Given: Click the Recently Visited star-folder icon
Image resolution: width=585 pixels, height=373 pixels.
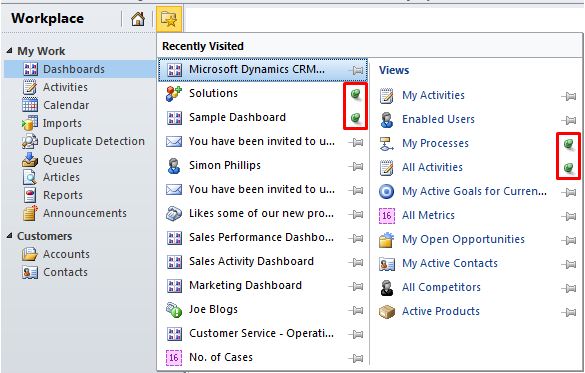Looking at the screenshot, I should pos(169,19).
